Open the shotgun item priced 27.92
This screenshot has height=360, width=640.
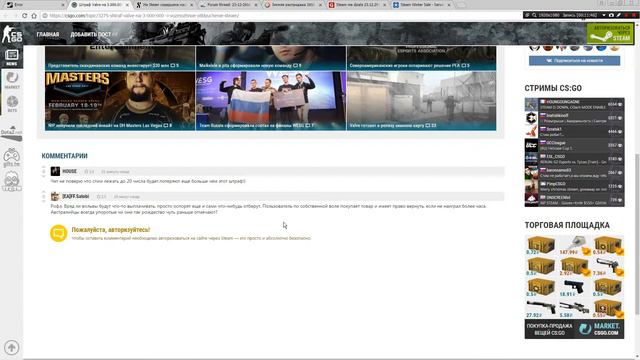540,309
